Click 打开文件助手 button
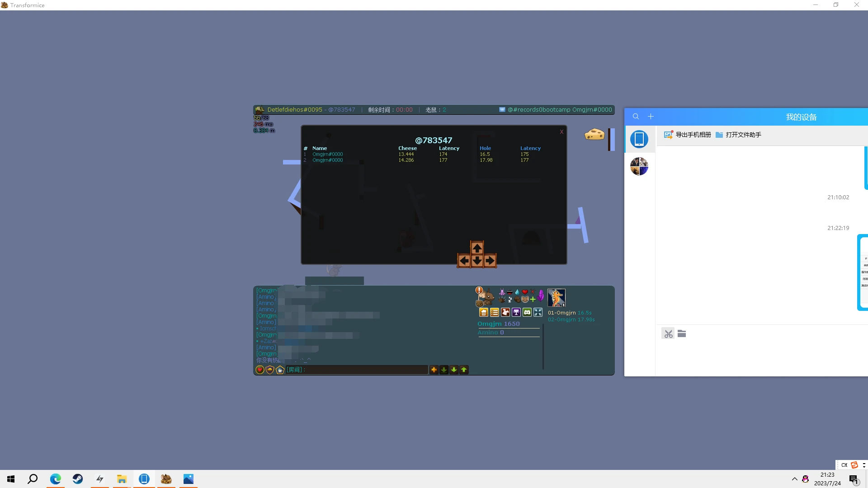This screenshot has width=868, height=488. 738,135
